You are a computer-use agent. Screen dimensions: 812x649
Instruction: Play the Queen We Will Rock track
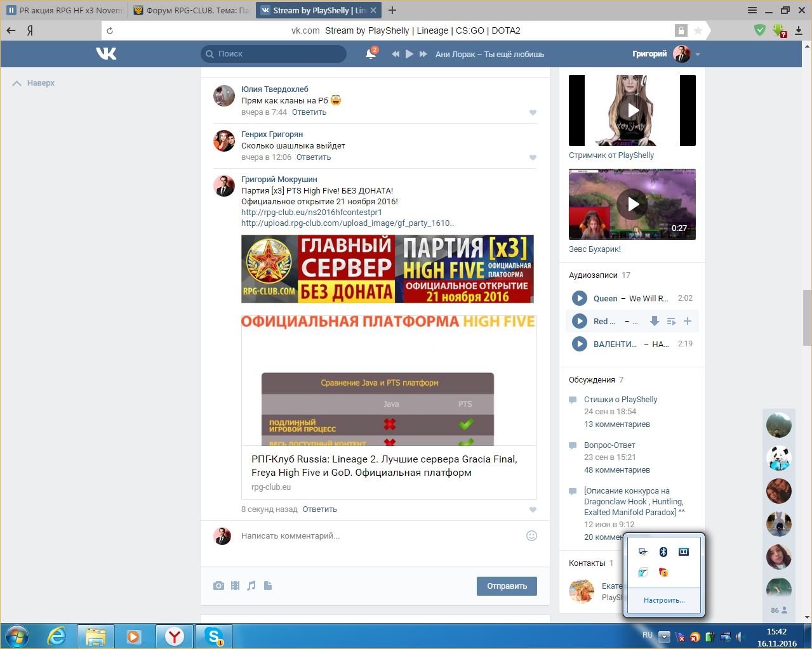[x=579, y=298]
